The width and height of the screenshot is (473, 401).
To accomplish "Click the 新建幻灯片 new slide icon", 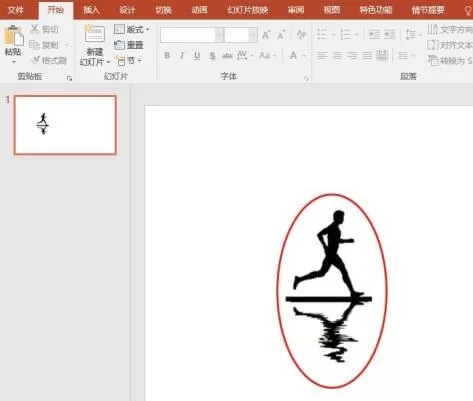I will point(95,34).
